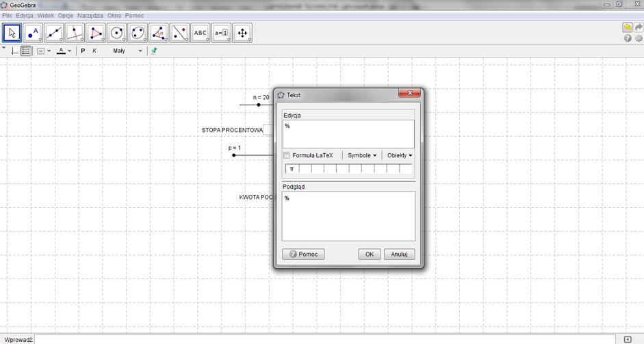Collapse the style bar with small triangle
This screenshot has width=644, height=344.
(4, 48)
